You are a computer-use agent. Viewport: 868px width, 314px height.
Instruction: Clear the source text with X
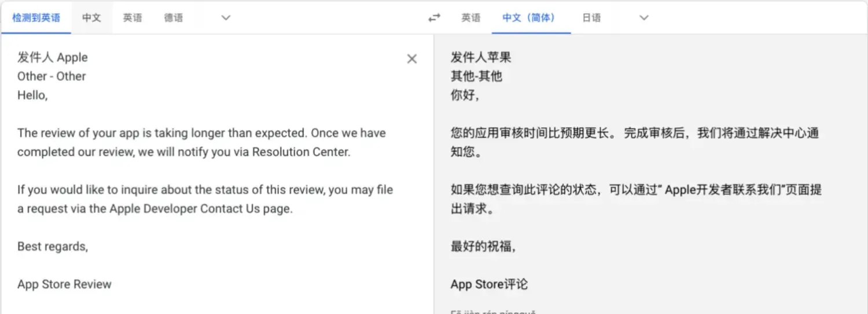412,58
